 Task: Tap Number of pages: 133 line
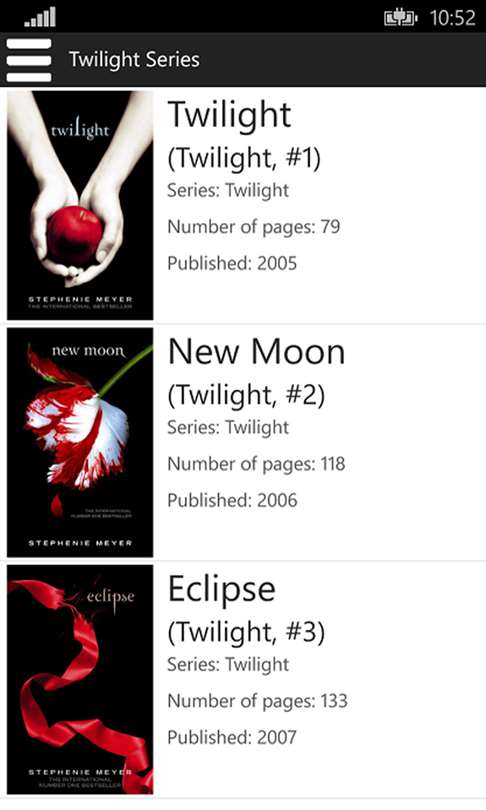257,701
